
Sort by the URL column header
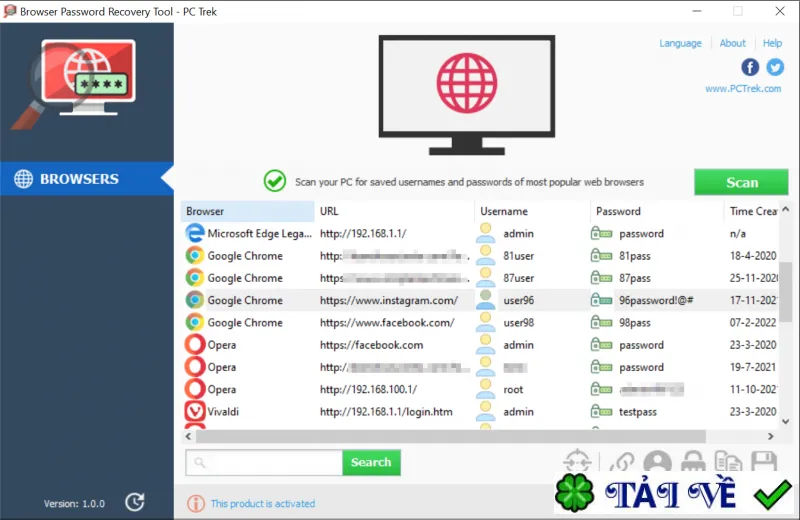(394, 211)
